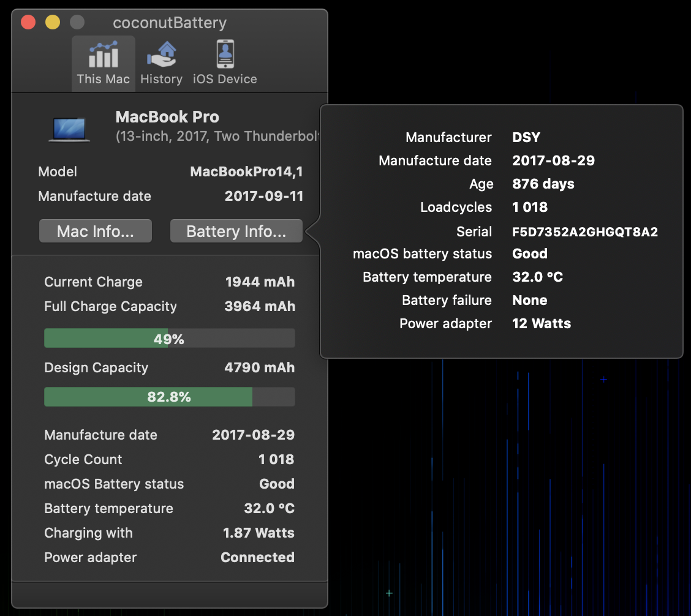Select the '1.87 Watts' charging value

259,533
